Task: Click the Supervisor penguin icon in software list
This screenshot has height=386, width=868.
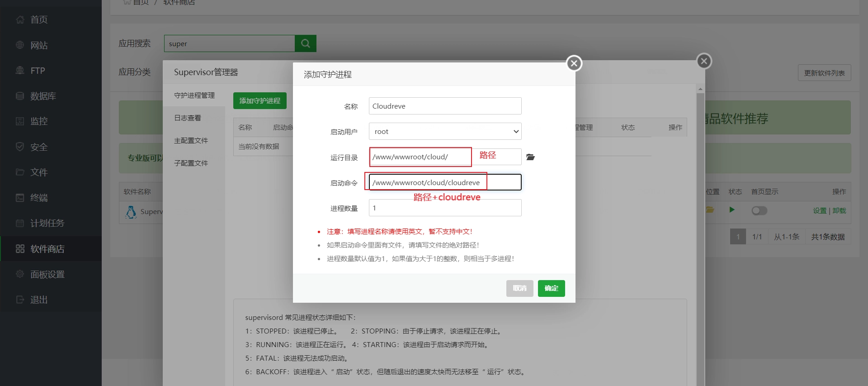Action: click(x=131, y=212)
